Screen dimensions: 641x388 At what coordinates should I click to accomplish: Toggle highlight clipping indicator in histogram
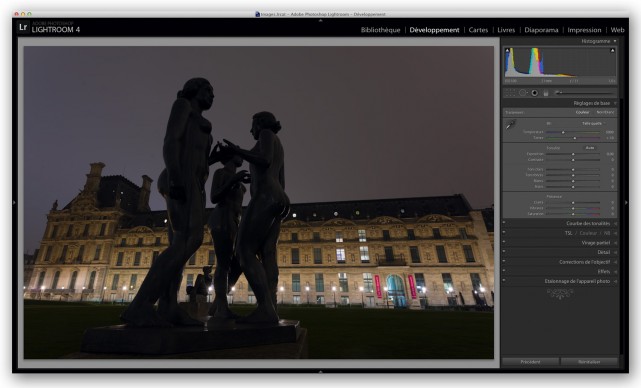(x=612, y=50)
